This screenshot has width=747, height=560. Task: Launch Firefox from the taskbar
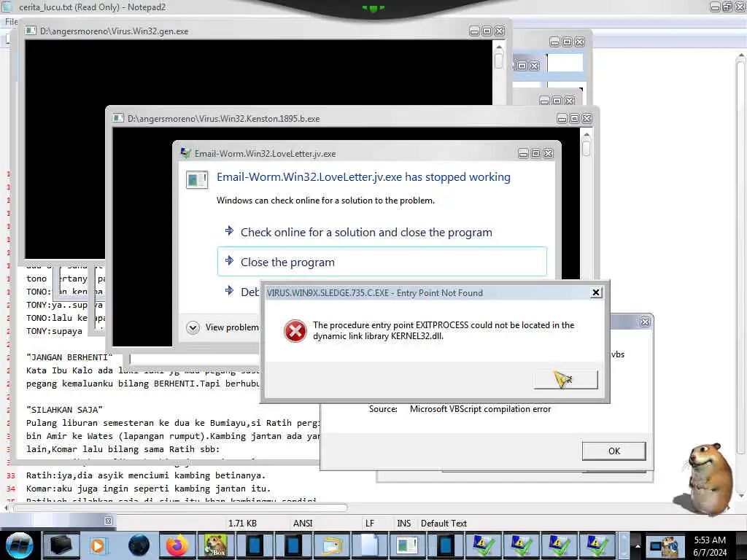[177, 545]
